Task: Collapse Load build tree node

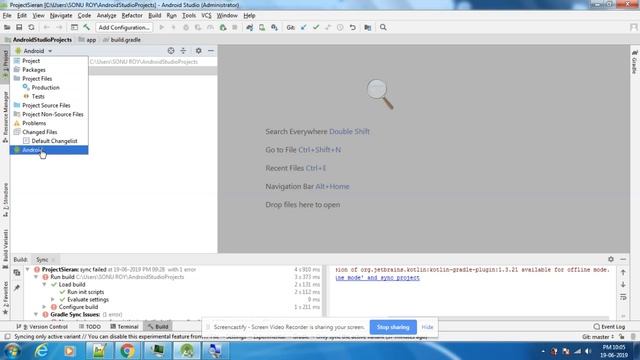Action: point(44,284)
